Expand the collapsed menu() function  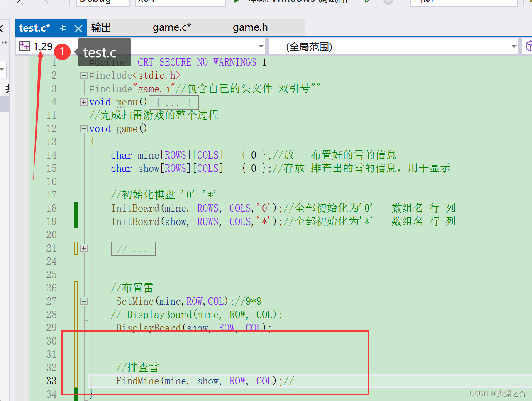click(84, 102)
